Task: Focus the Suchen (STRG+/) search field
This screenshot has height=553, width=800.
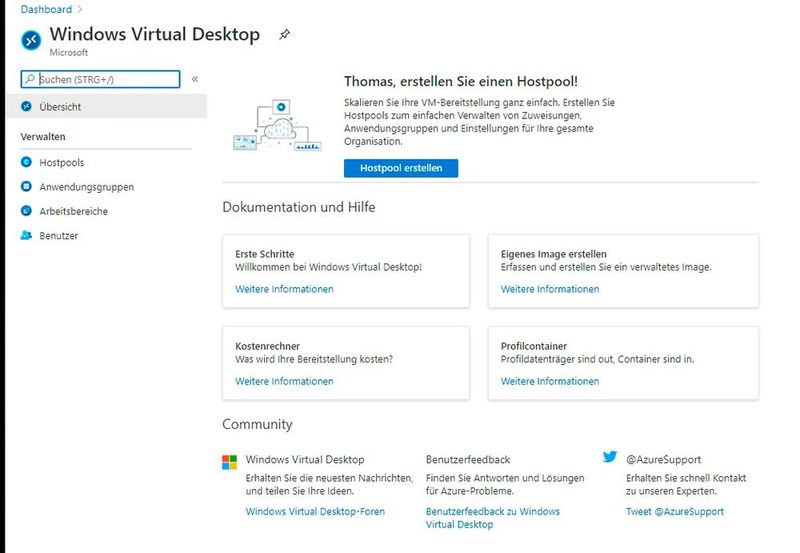Action: coord(101,79)
